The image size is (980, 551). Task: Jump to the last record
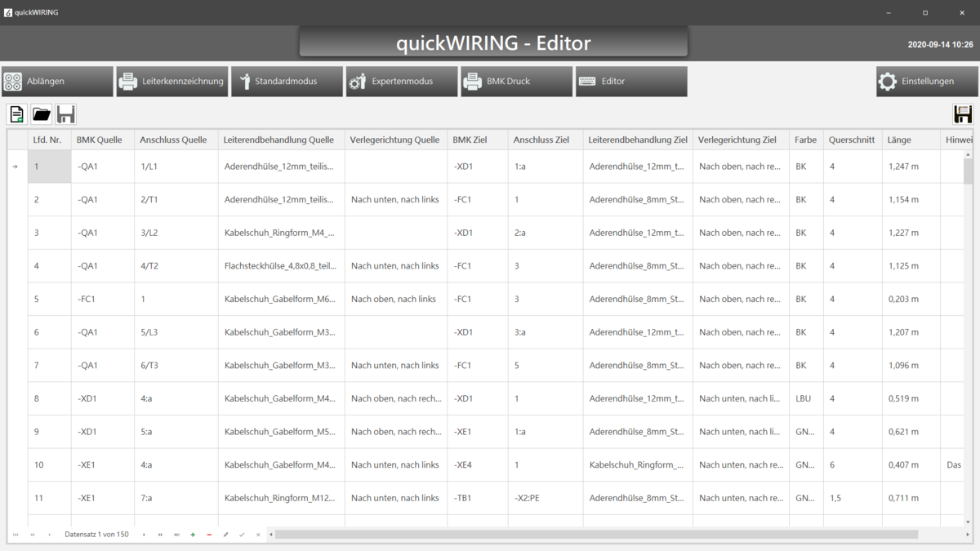[x=176, y=535]
